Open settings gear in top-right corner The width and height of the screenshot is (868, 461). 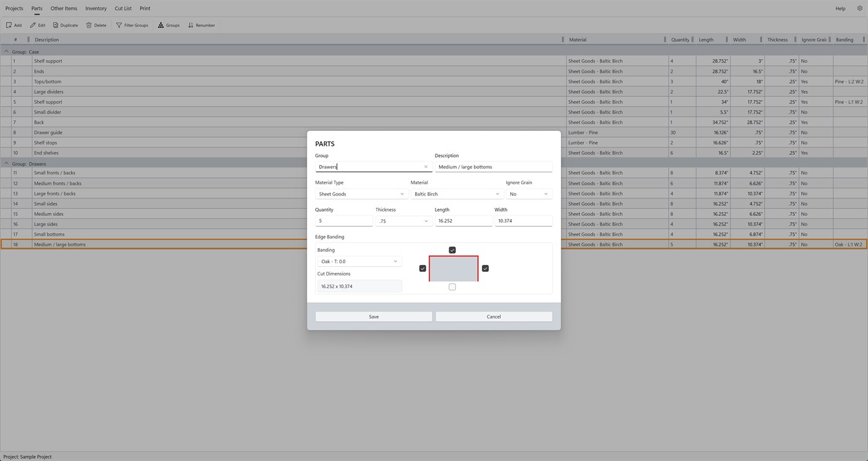tap(859, 9)
